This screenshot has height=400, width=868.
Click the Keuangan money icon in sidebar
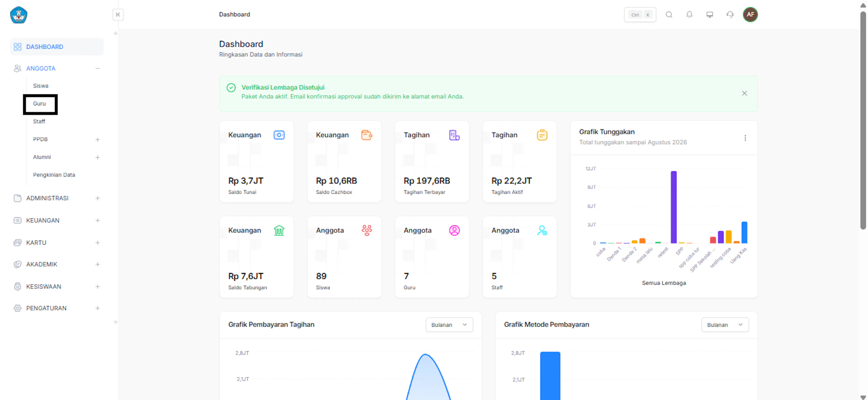click(18, 220)
